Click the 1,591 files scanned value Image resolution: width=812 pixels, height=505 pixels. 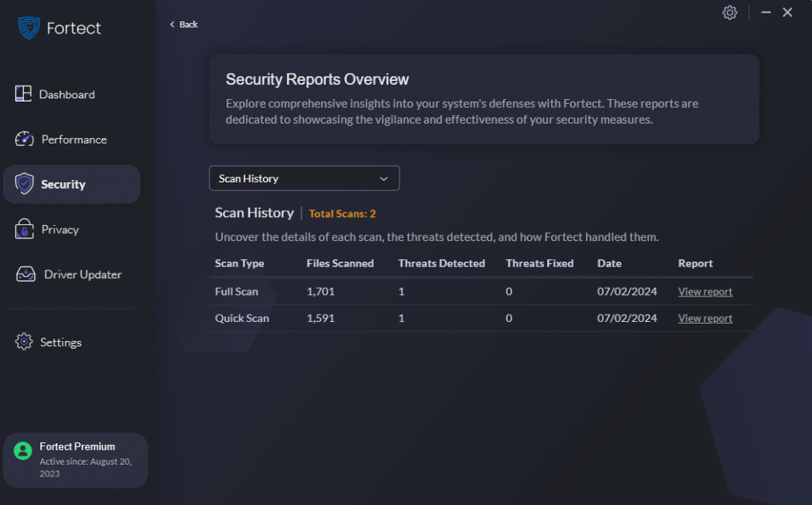tap(320, 318)
